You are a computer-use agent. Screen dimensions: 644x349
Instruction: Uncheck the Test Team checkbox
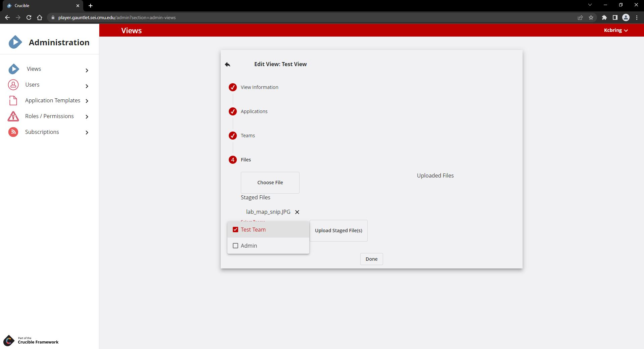click(x=235, y=230)
